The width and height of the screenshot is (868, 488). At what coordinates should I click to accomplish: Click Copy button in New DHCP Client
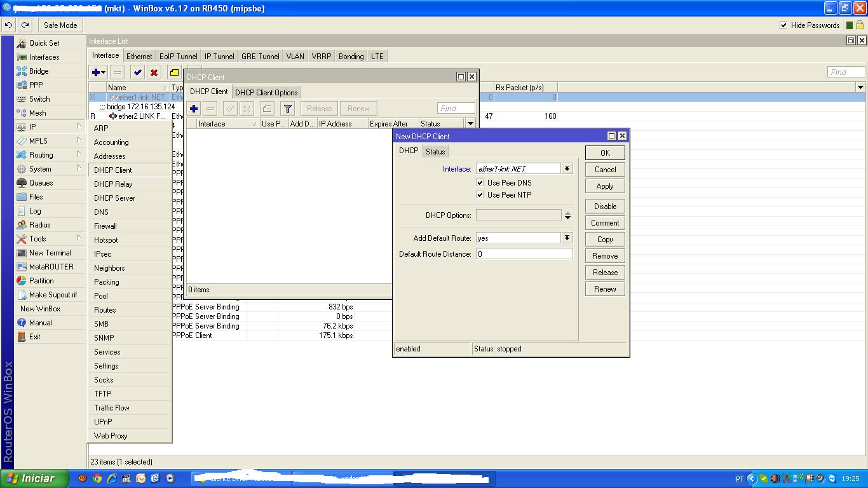tap(605, 240)
